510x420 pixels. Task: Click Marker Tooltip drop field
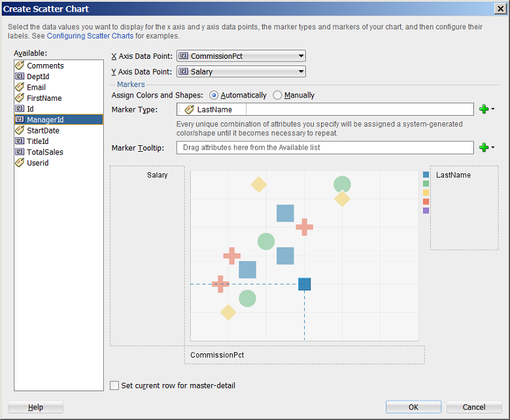click(325, 148)
